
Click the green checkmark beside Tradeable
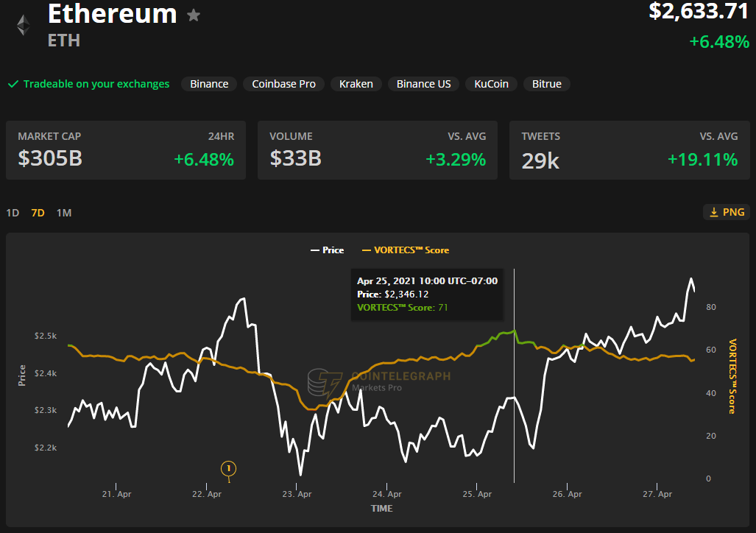(x=13, y=84)
